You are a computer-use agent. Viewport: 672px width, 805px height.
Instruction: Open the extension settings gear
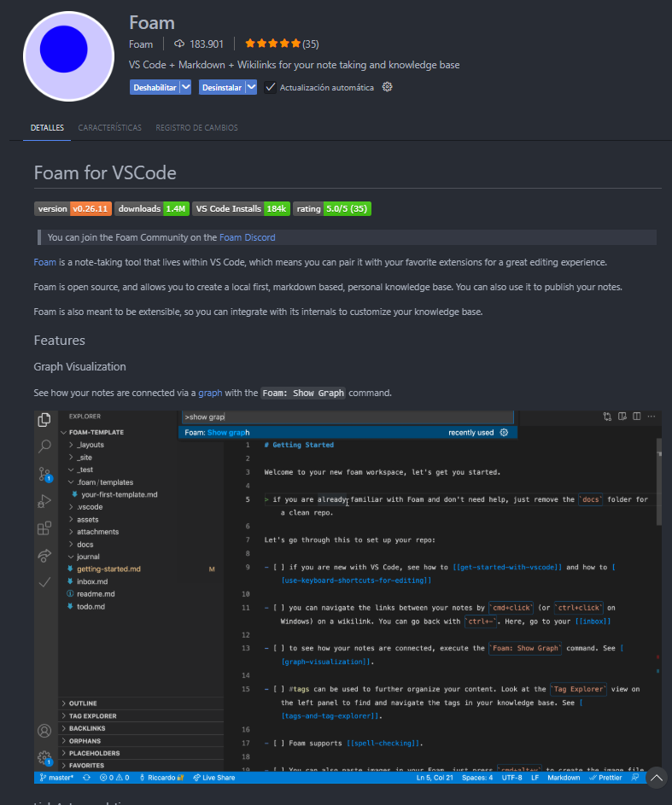click(x=387, y=87)
